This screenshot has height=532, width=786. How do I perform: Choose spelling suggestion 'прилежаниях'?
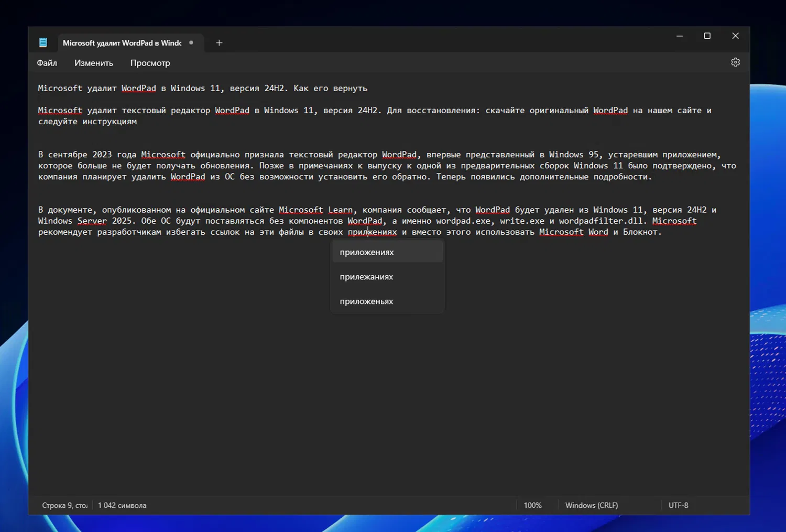(387, 277)
